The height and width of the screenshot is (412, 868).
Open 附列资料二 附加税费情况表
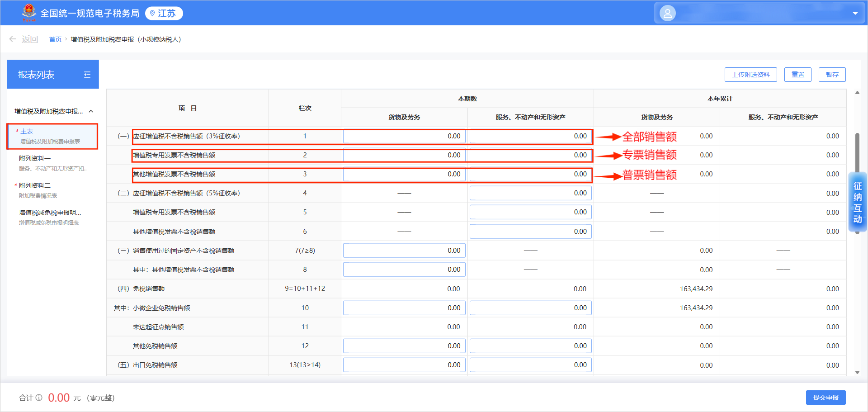point(52,190)
